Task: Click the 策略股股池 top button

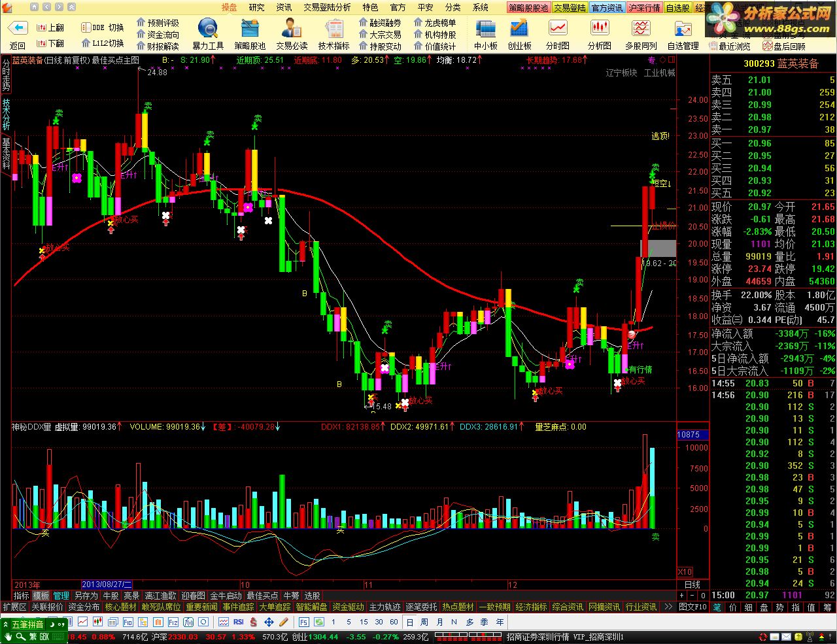Action: [528, 8]
